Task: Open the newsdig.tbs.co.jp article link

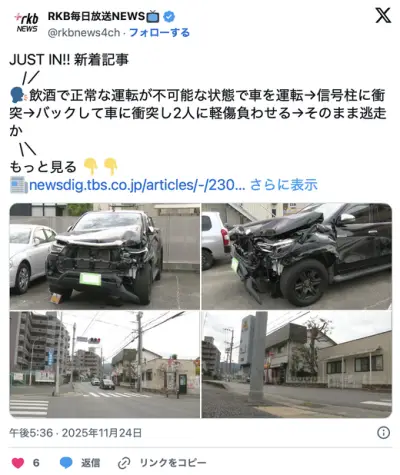Action: point(137,185)
